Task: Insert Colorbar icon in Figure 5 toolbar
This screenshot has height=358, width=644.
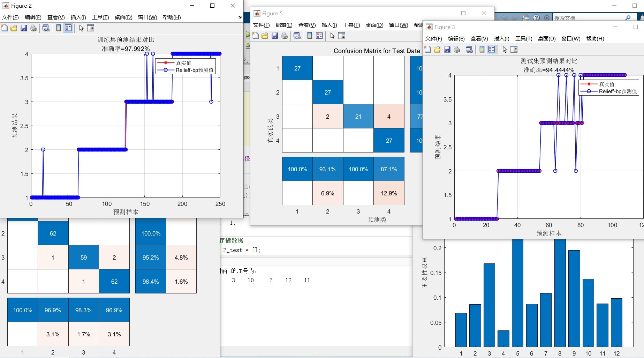Action: pos(310,36)
